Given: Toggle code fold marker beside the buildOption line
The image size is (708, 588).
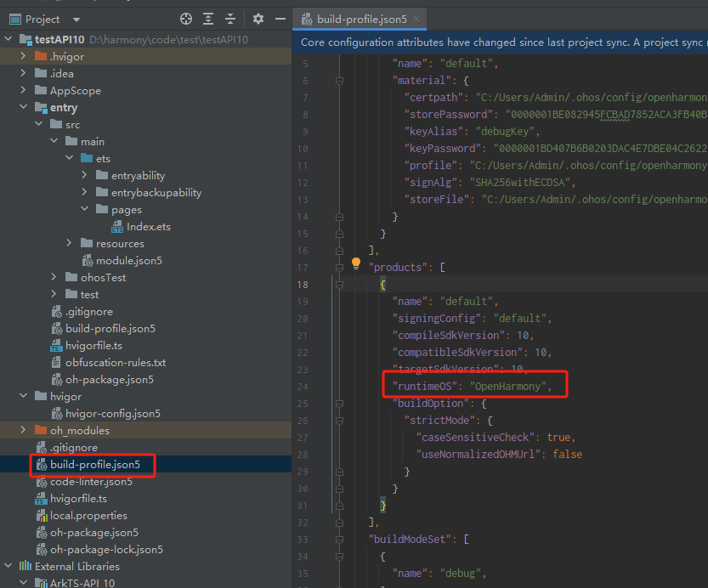Looking at the screenshot, I should click(x=340, y=404).
